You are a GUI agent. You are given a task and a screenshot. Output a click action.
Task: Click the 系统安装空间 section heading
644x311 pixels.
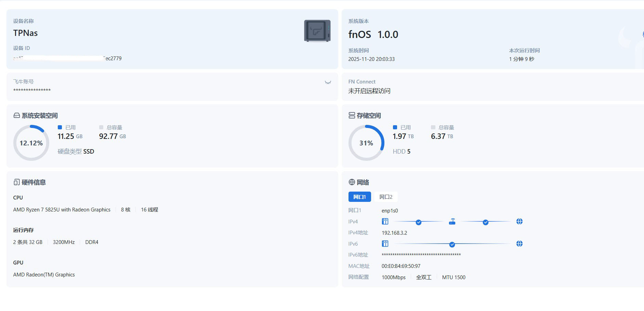click(40, 116)
